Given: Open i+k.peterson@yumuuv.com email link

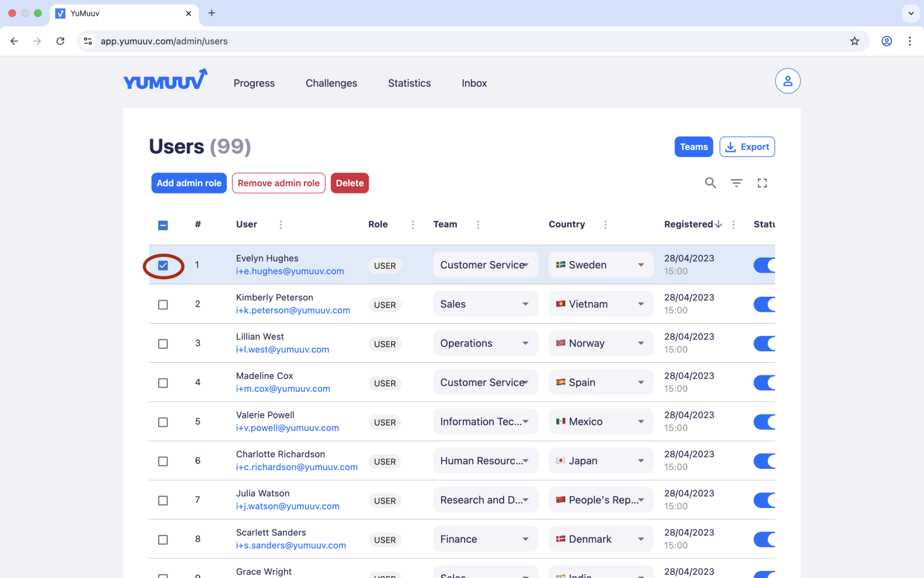Looking at the screenshot, I should tap(293, 311).
